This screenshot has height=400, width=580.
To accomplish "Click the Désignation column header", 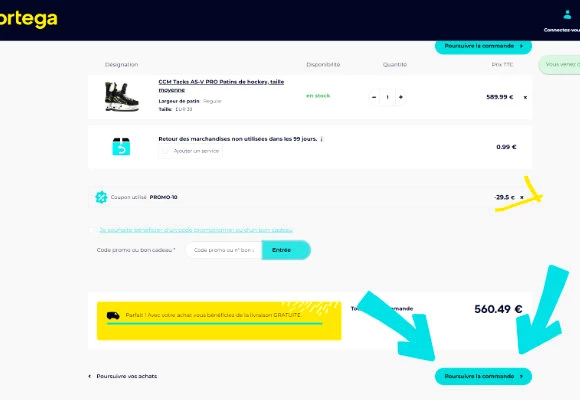I will [121, 64].
